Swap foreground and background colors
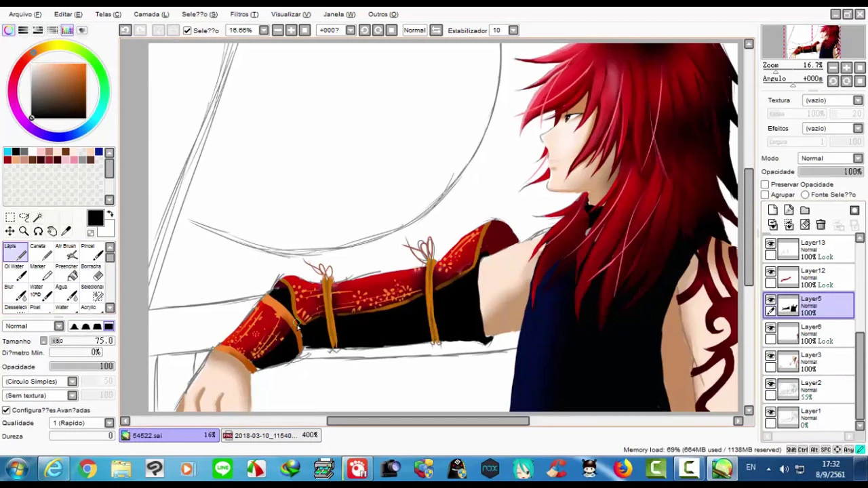Viewport: 868px width, 488px height. coord(110,214)
